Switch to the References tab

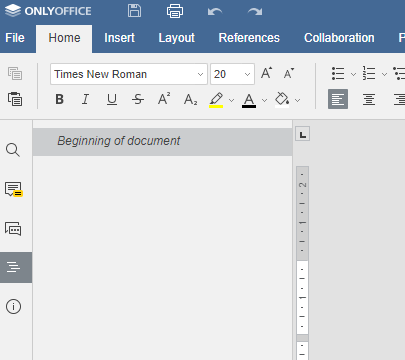click(x=249, y=38)
